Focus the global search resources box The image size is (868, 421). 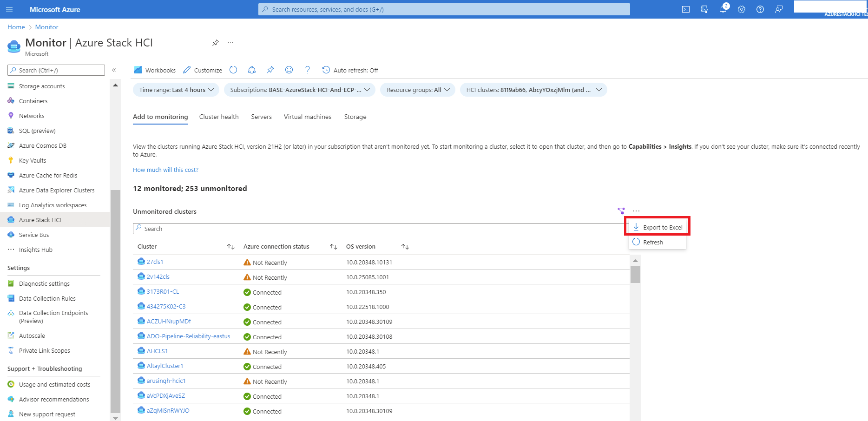coord(444,9)
